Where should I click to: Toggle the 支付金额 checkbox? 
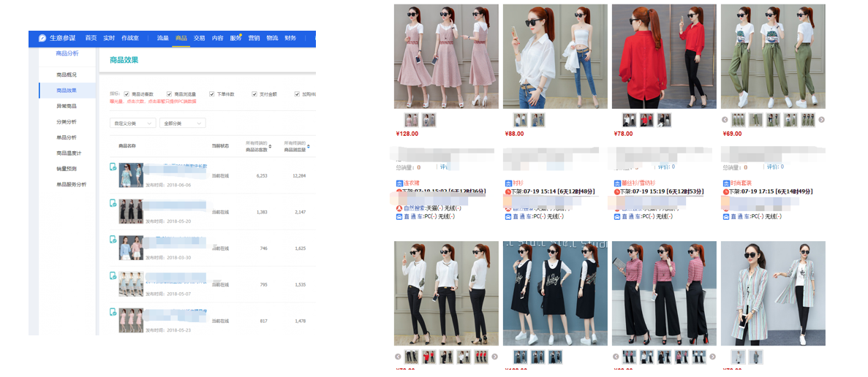point(254,94)
